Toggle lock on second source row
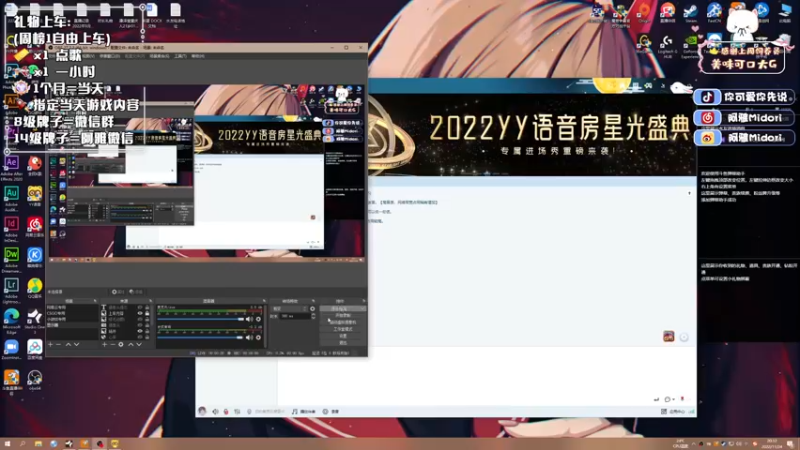Screen dimensions: 800x450 (147, 313)
